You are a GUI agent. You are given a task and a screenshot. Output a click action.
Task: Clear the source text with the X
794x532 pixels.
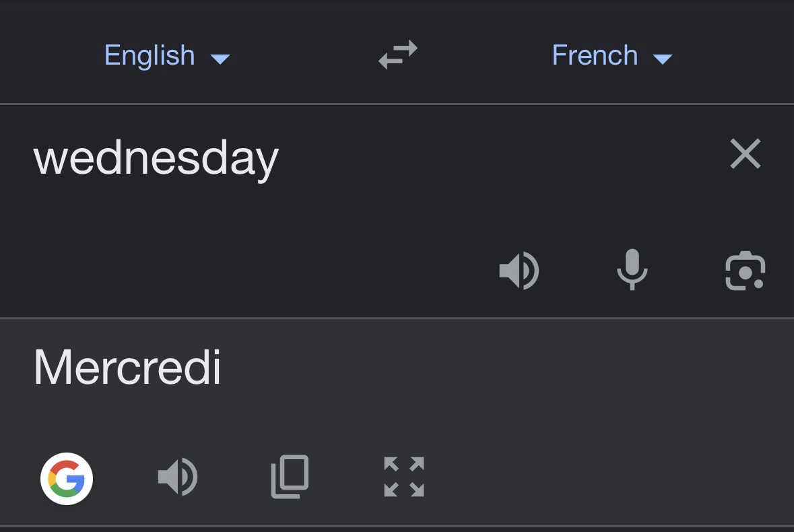click(745, 154)
